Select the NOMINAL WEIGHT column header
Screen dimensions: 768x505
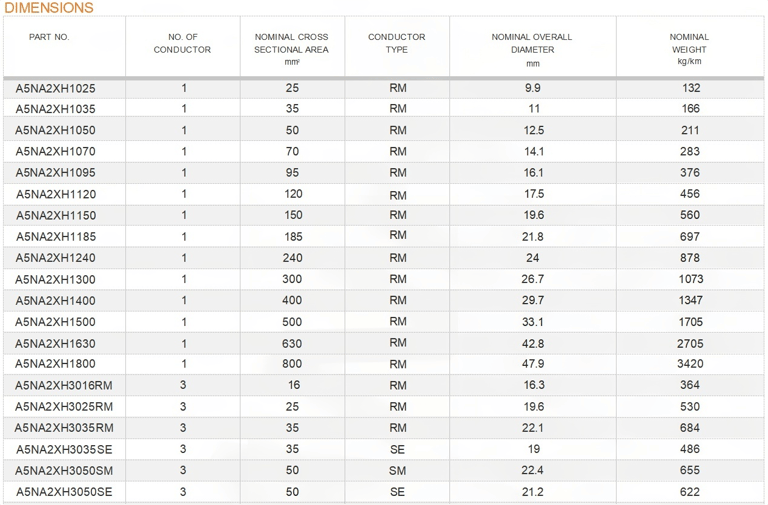(689, 49)
